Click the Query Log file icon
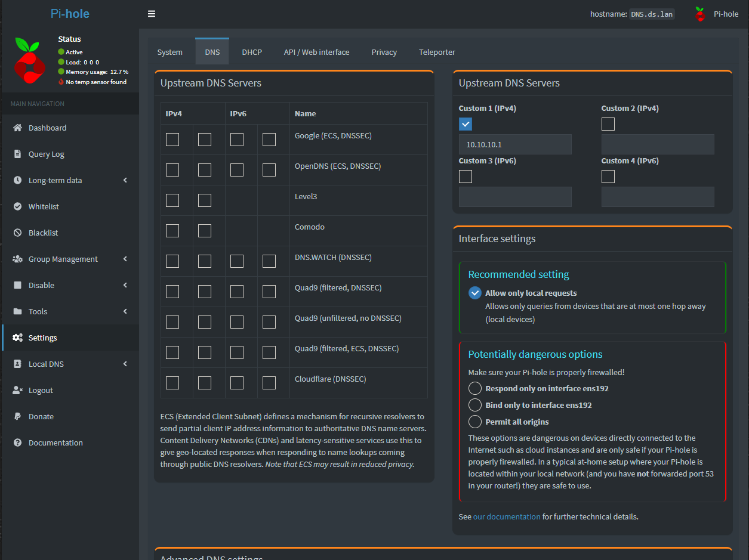 click(x=17, y=154)
